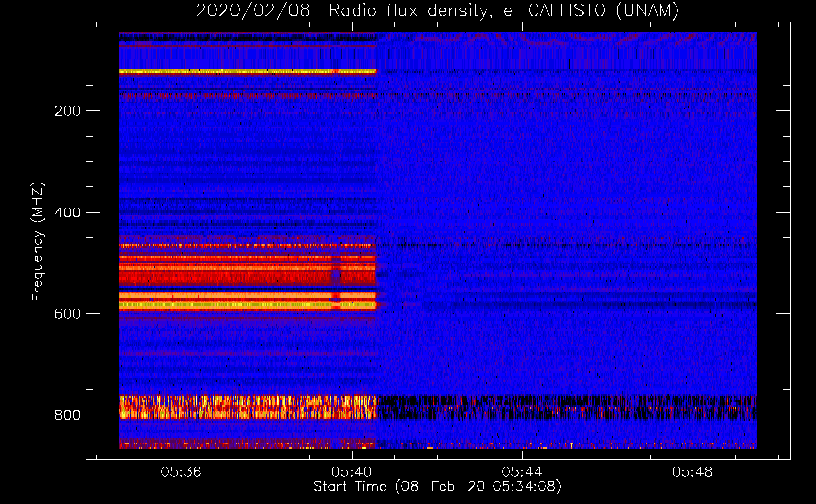Click the '05:40' time tick label
This screenshot has width=816, height=504.
point(352,472)
